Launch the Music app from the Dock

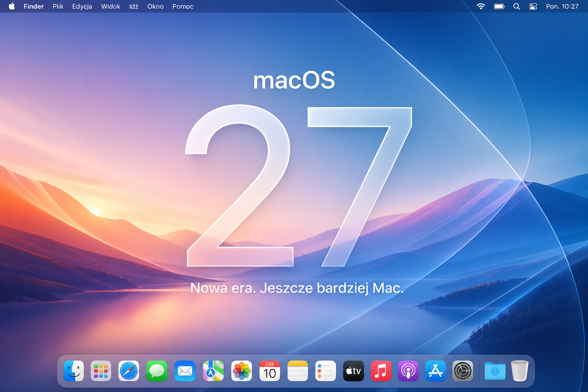click(381, 371)
